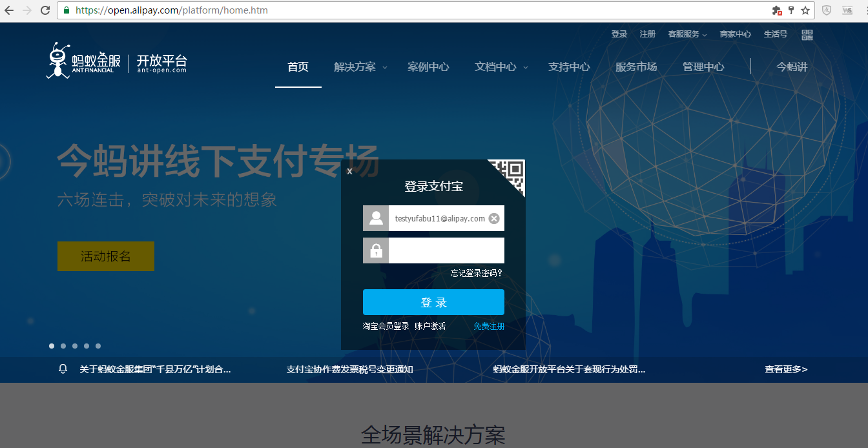Open the 支付宝协作费发票税号变更通知 announcement
This screenshot has width=868, height=448.
point(350,369)
